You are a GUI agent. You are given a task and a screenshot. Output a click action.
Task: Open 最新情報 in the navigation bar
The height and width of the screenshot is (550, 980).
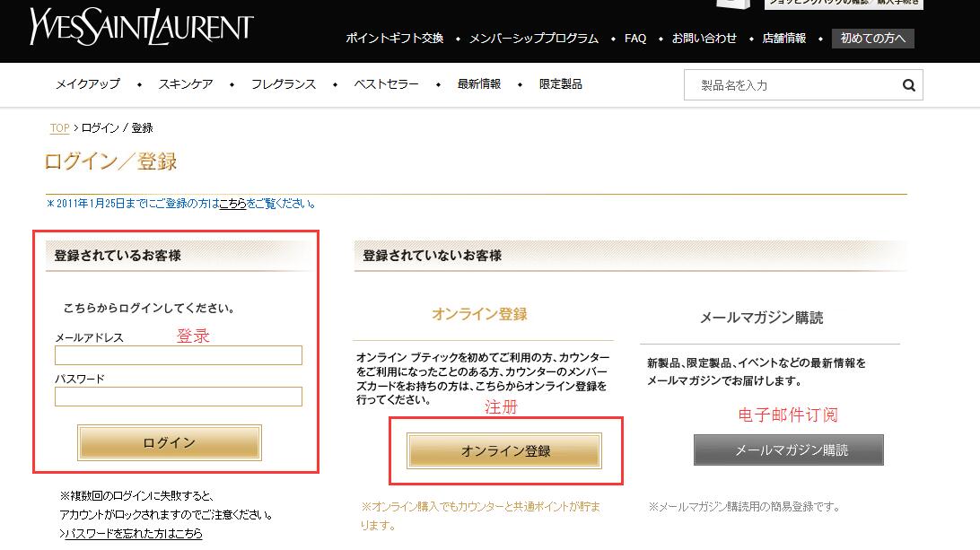[x=479, y=84]
